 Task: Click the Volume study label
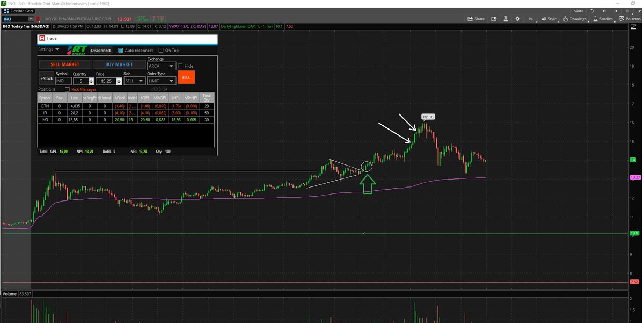point(9,294)
